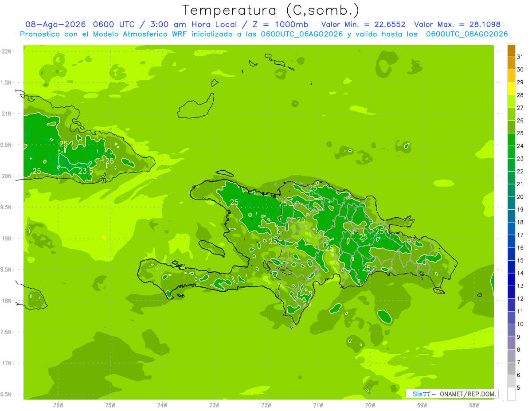Click colorbar swatch between 30 and 31

[x=511, y=63]
